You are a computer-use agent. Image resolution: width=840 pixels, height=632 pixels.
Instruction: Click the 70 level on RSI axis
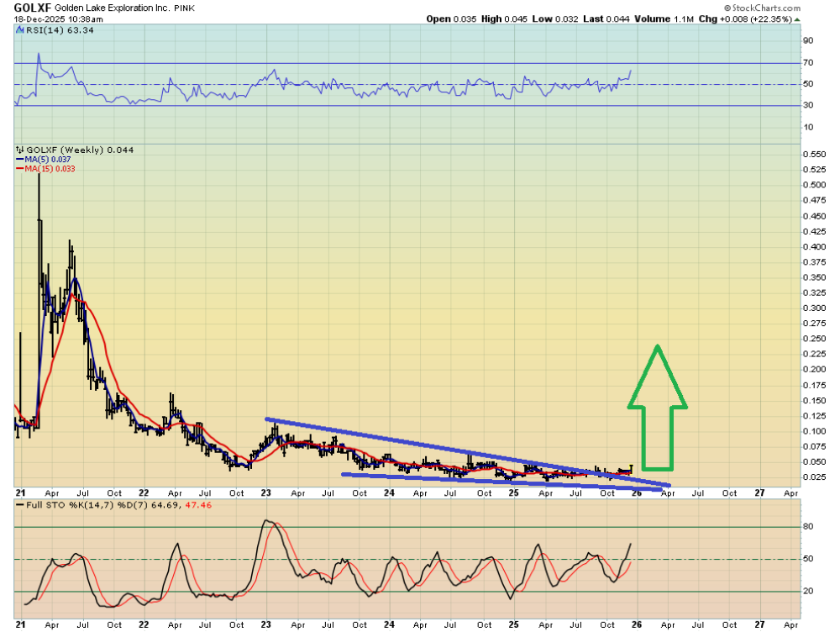[808, 63]
